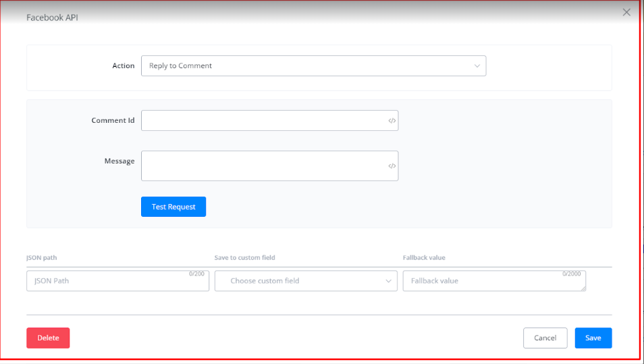Click the Message field label

point(119,161)
